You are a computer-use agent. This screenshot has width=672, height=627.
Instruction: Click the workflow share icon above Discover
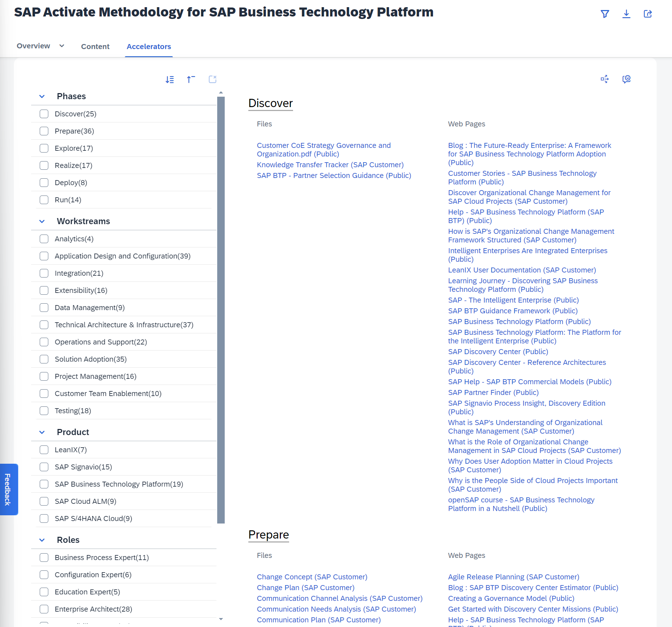pos(605,79)
